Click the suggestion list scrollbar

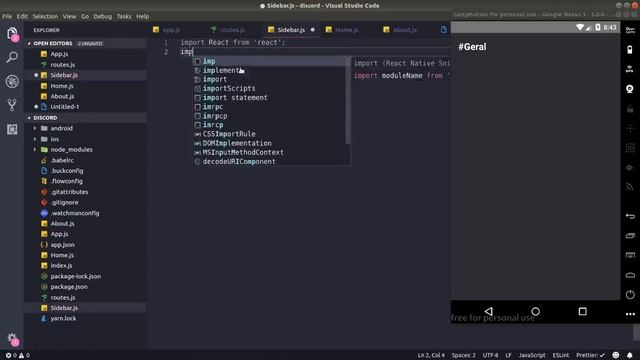(348, 100)
